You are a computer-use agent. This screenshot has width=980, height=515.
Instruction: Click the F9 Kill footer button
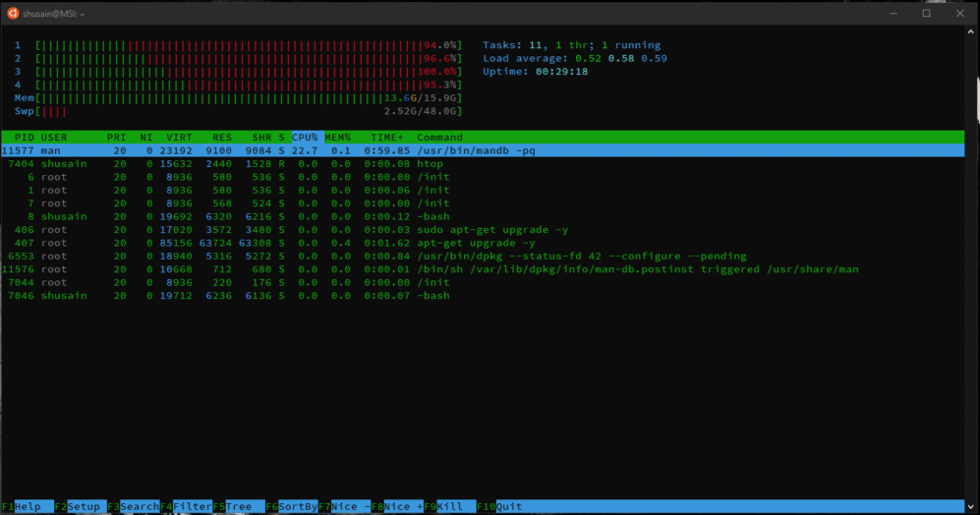450,506
